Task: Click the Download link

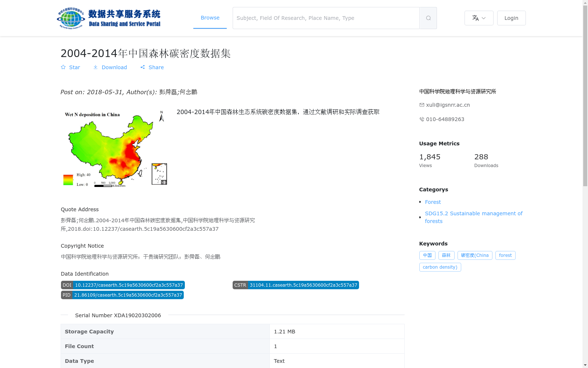Action: (x=114, y=67)
